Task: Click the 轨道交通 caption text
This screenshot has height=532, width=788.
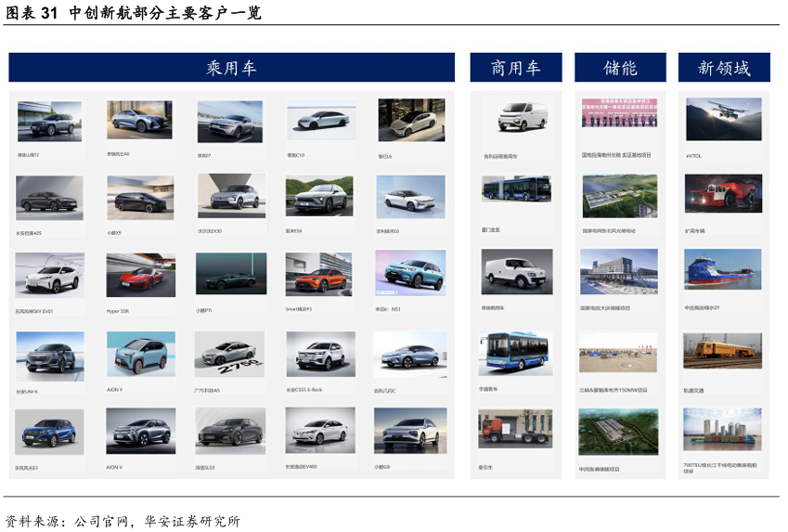Action: click(x=693, y=390)
